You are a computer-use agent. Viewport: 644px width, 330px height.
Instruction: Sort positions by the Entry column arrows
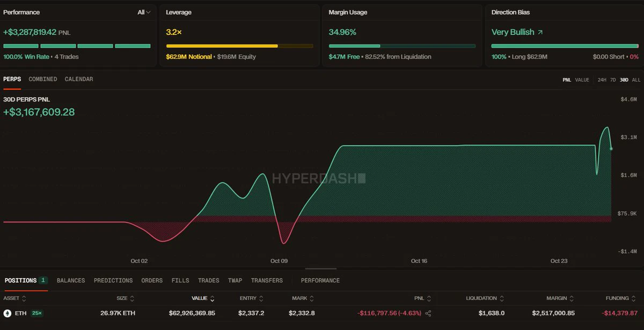(261, 298)
